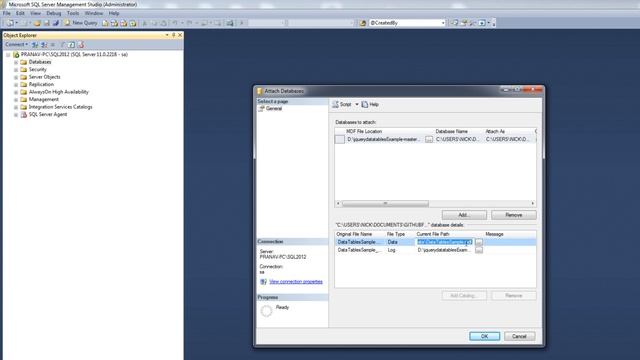640x360 pixels.
Task: Click Remove button below databases to attach list
Action: coord(513,215)
